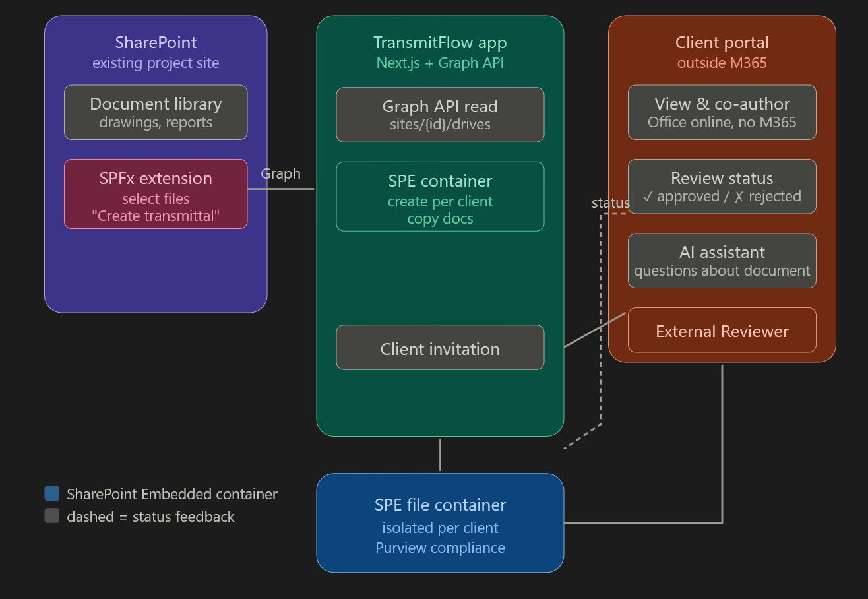Click the 'outside M365' subtitle
868x599 pixels.
pyautogui.click(x=722, y=63)
